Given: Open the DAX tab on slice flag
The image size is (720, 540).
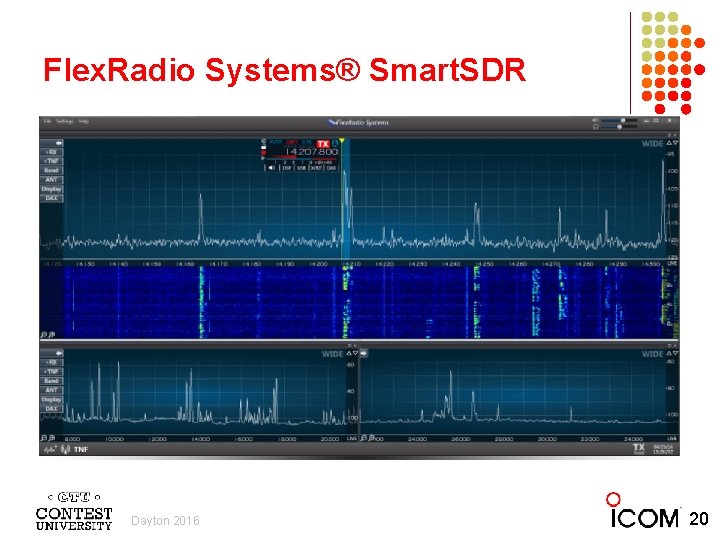Looking at the screenshot, I should 331,168.
